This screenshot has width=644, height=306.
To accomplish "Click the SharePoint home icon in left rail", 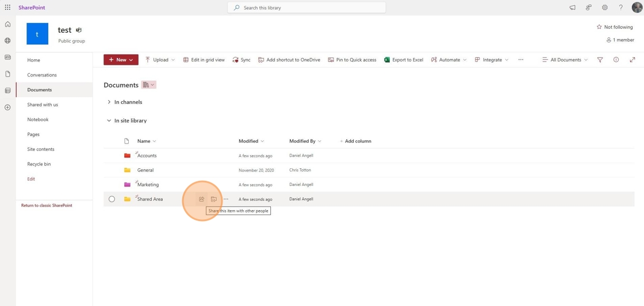I will [x=7, y=24].
